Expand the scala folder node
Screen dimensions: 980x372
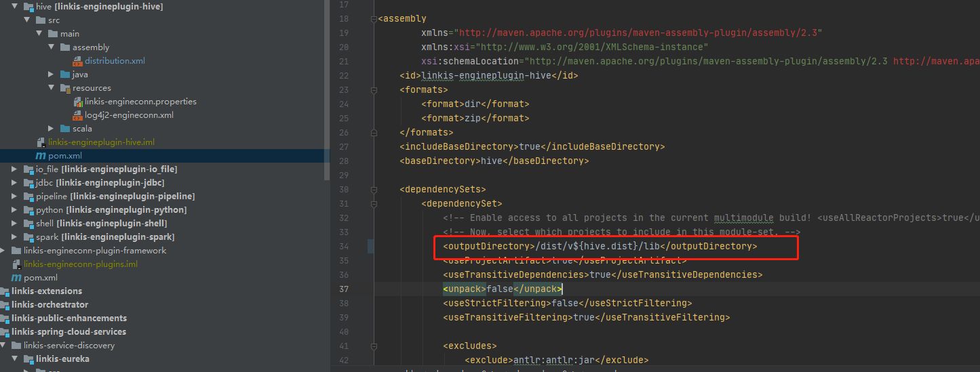[51, 128]
